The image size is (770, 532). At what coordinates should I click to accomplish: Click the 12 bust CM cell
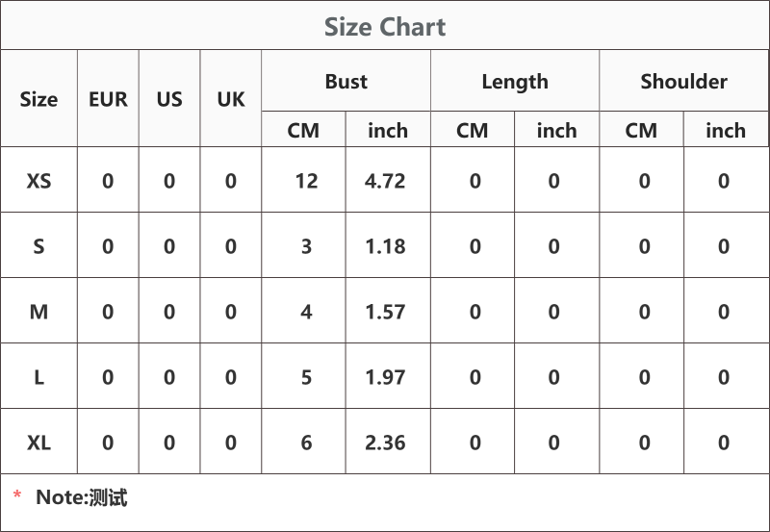coord(306,181)
